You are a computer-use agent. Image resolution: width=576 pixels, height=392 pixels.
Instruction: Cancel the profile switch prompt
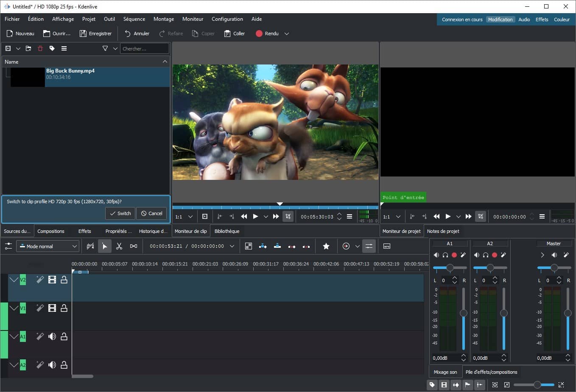click(151, 213)
